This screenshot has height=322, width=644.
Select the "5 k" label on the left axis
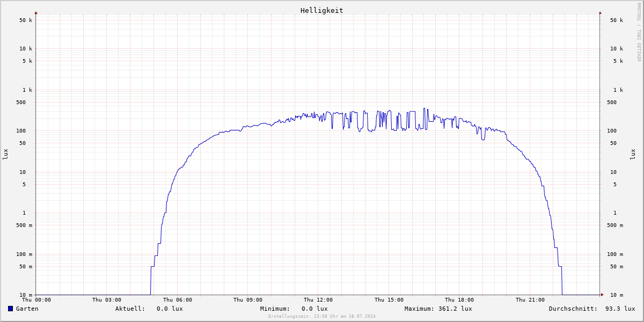27,61
